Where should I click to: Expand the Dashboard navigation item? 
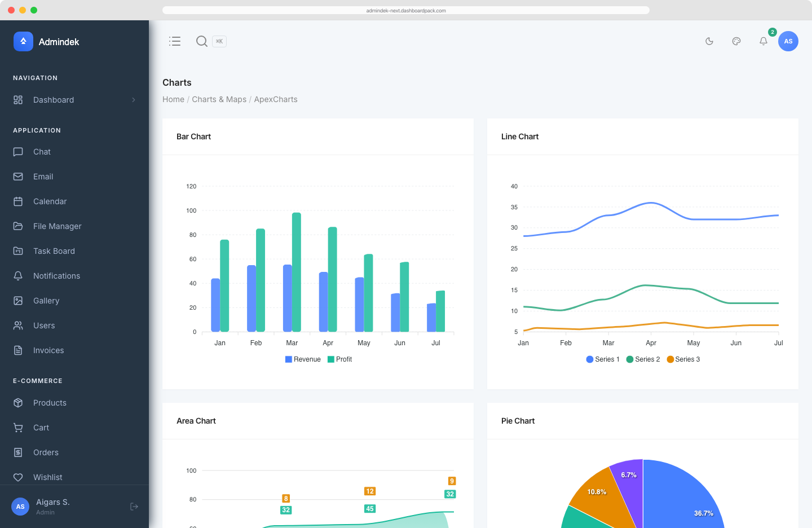[x=54, y=100]
